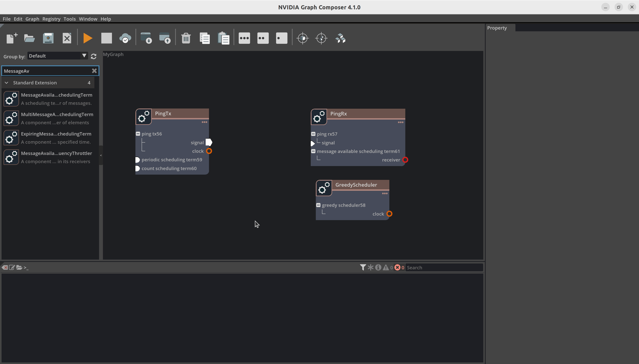Screen dimensions: 639x364
Task: Open a graph file via the folder icon
Action: pos(30,38)
